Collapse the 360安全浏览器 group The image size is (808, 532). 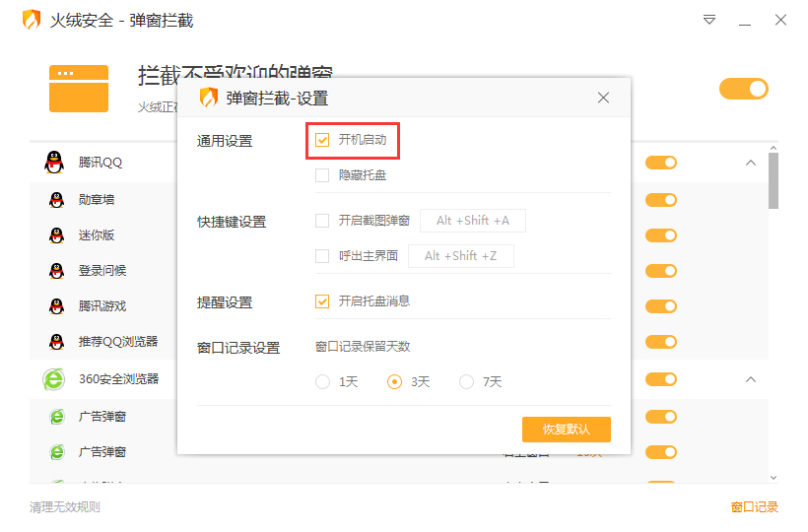(750, 379)
